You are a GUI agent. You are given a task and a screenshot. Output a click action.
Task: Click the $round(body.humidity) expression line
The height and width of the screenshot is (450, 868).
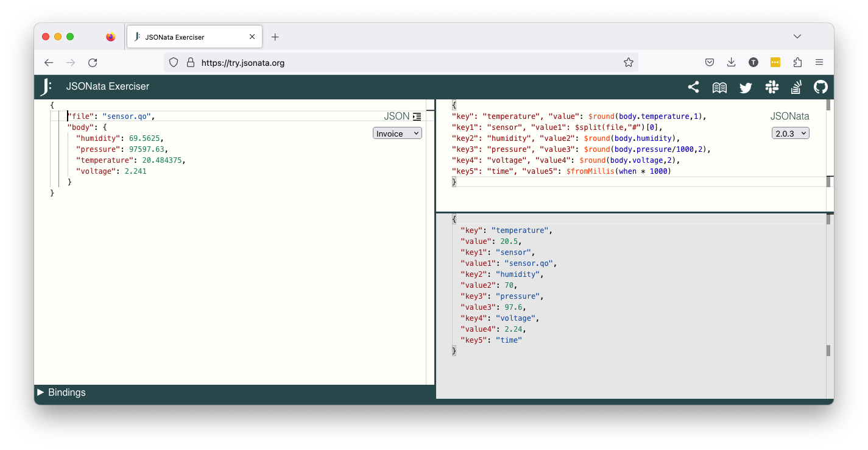pos(566,138)
